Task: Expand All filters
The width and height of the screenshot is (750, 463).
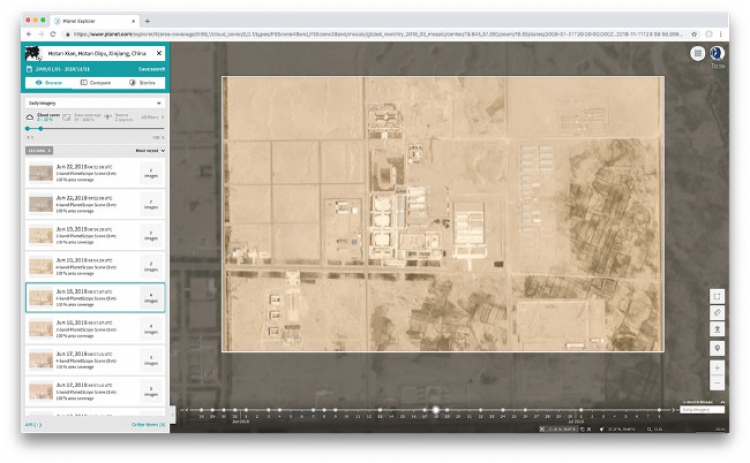Action: [x=152, y=117]
